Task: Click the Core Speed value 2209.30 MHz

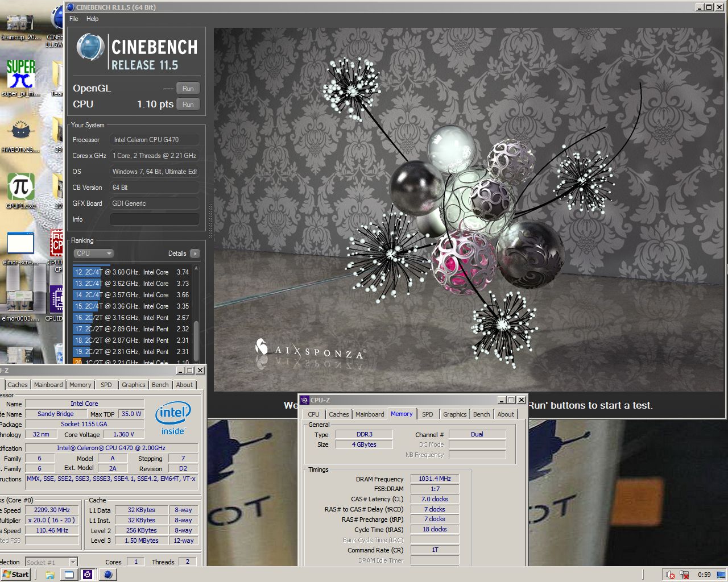Action: [52, 510]
